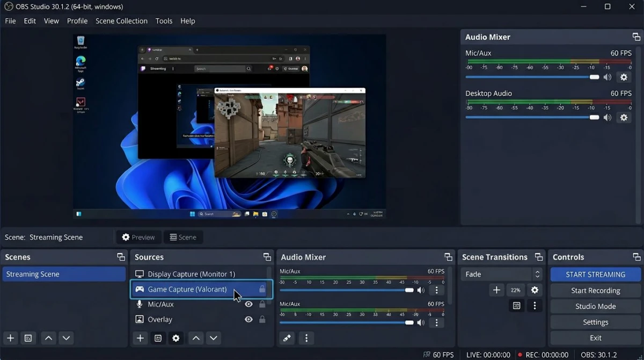
Task: Open the Tools menu
Action: [x=164, y=21]
